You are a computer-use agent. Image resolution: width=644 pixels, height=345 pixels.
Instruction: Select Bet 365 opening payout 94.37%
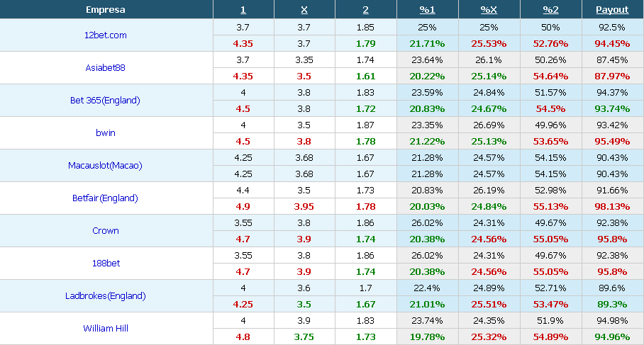612,93
